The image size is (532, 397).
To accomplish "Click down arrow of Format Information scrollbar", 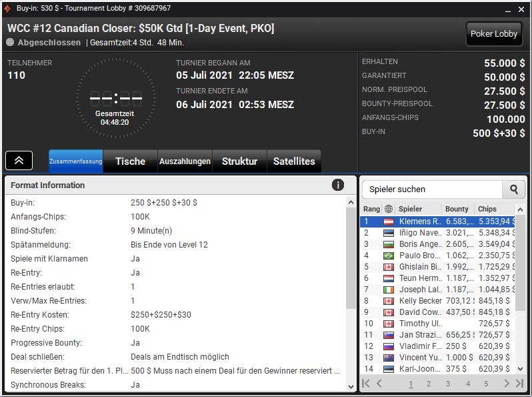I will [x=351, y=386].
